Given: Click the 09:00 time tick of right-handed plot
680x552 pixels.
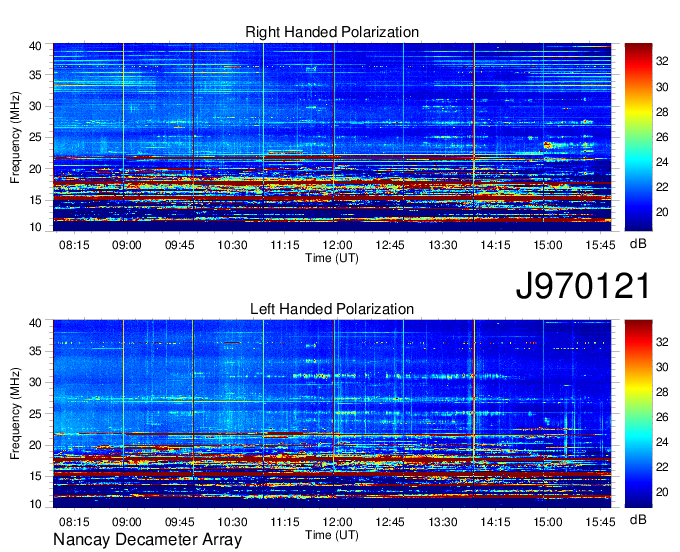Looking at the screenshot, I should (x=127, y=245).
